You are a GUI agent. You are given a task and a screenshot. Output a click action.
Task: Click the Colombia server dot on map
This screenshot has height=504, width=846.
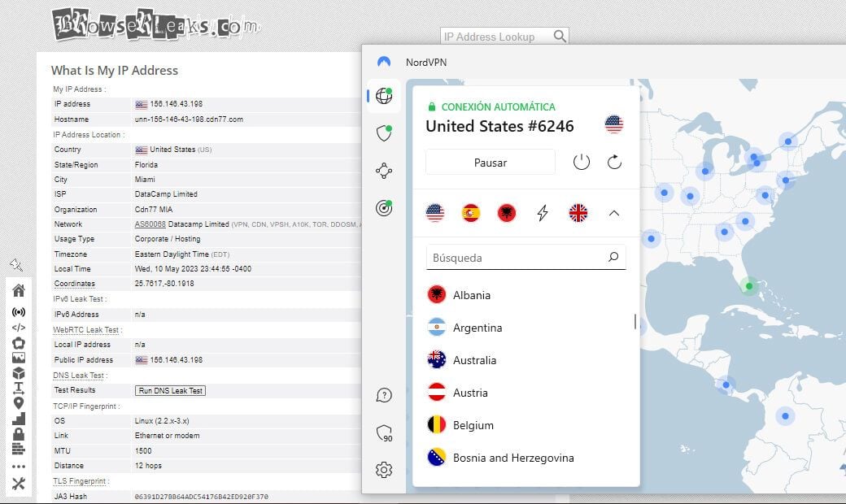click(x=785, y=416)
